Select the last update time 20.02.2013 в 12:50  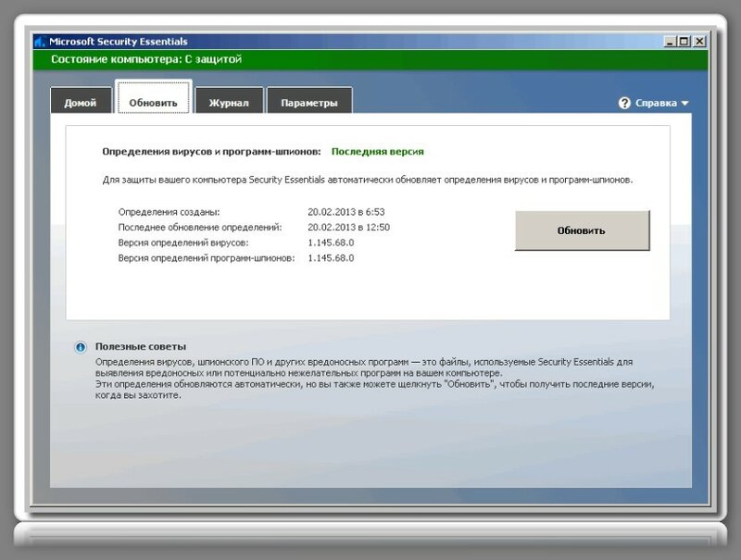click(349, 227)
